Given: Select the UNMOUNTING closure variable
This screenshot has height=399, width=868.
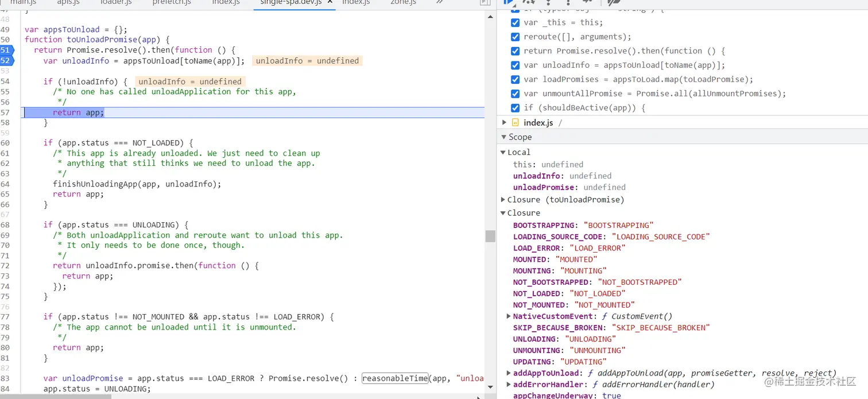Looking at the screenshot, I should coord(569,350).
